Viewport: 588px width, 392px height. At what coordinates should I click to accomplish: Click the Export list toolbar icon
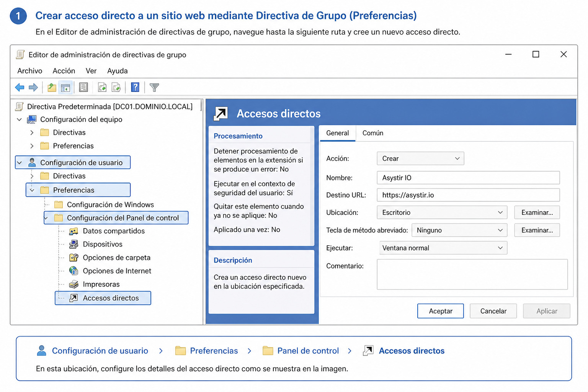pyautogui.click(x=116, y=88)
